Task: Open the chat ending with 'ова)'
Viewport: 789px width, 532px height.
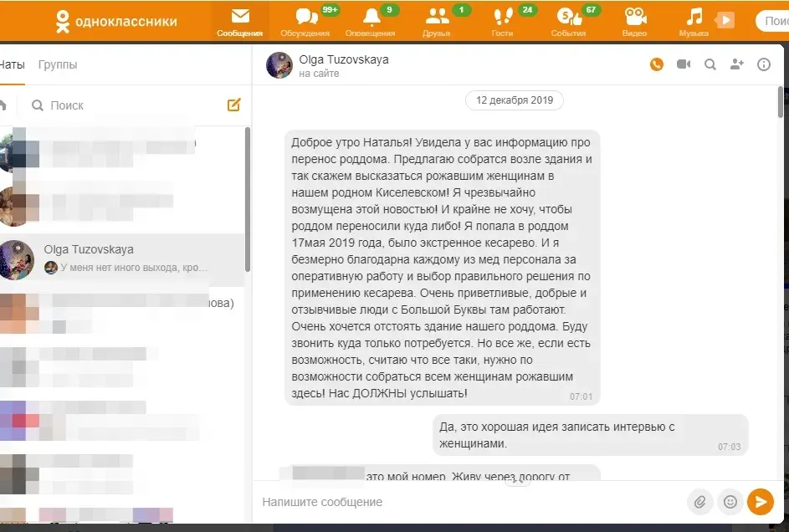Action: click(122, 314)
